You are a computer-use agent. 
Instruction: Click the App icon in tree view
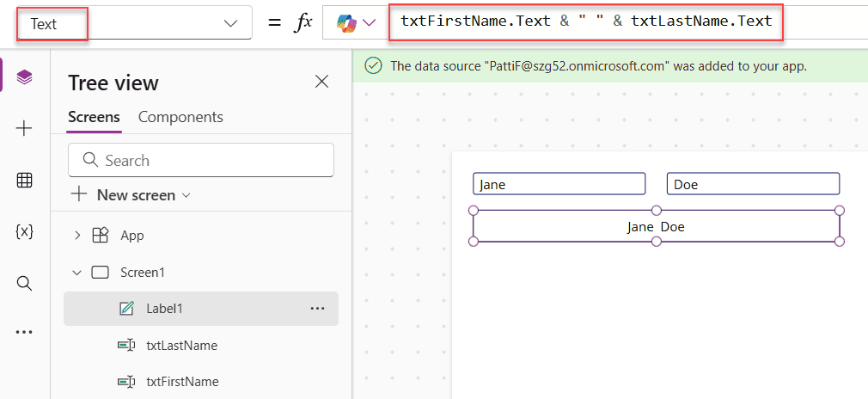(x=100, y=236)
